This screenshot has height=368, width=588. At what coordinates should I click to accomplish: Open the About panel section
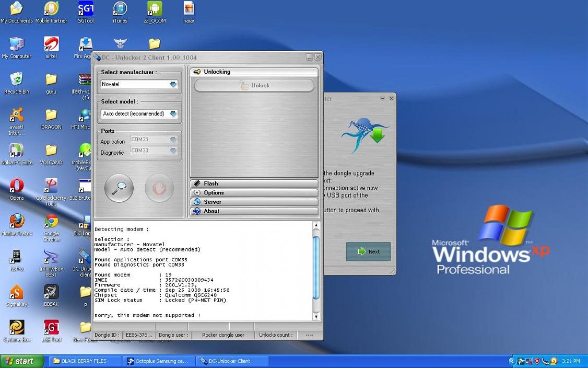pyautogui.click(x=254, y=211)
